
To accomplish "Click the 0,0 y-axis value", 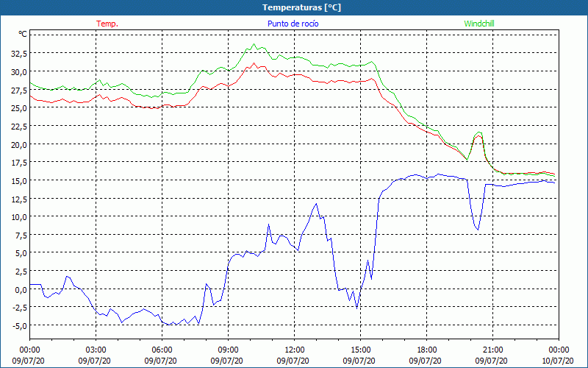I will (x=21, y=290).
